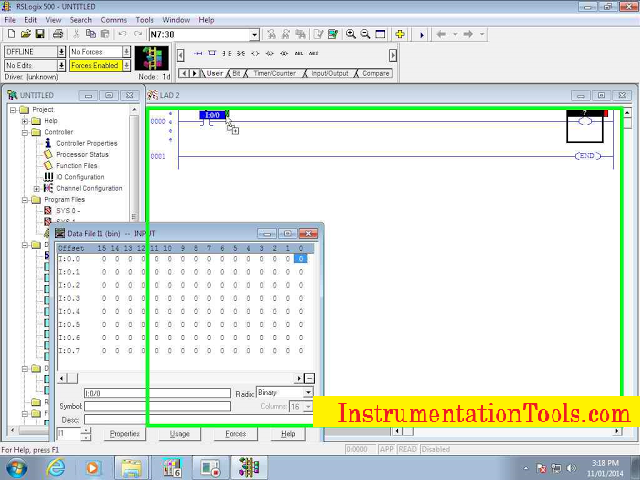This screenshot has width=640, height=480.
Task: Copy selection with toolbar copy icon
Action: [x=91, y=34]
